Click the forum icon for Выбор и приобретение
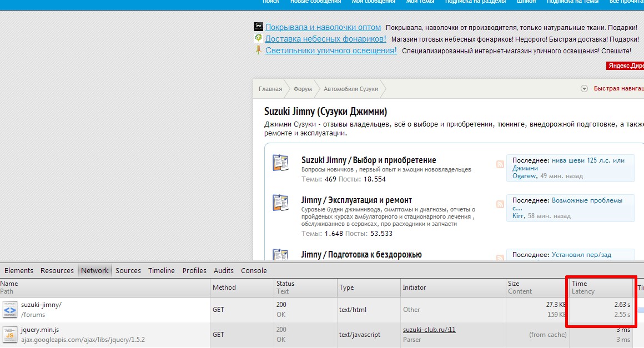This screenshot has width=644, height=348. (280, 163)
